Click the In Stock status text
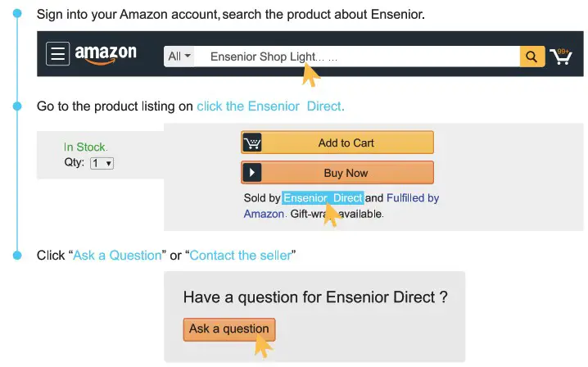588x367 pixels. (85, 147)
